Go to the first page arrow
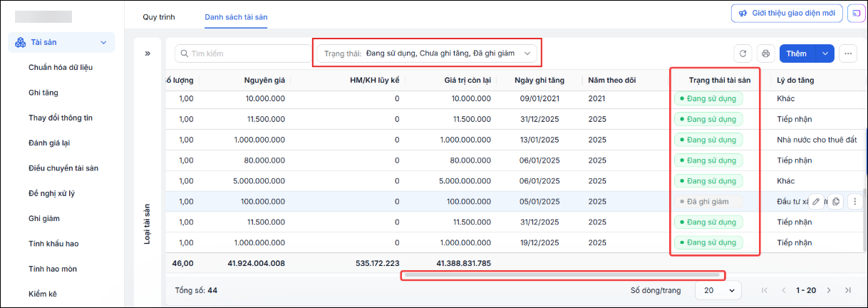 765,290
